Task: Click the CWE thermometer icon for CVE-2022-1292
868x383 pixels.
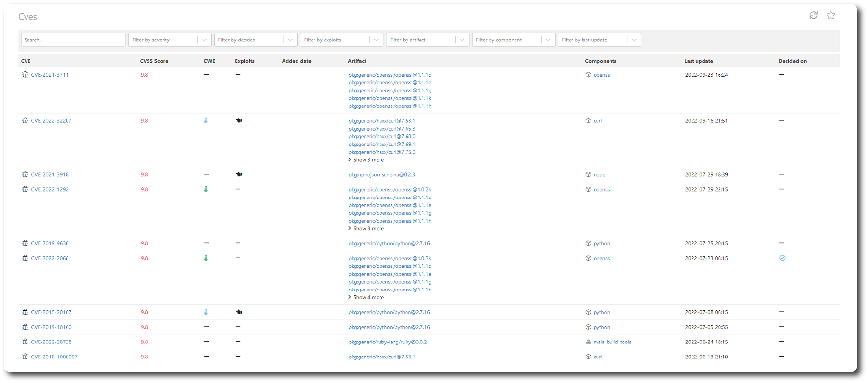Action: 206,189
